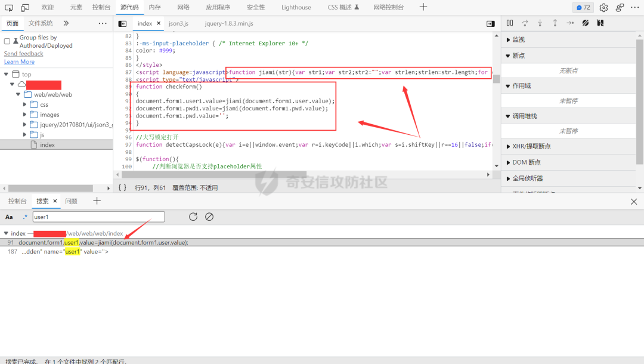Expand the js folder
644x364 pixels.
pyautogui.click(x=24, y=134)
